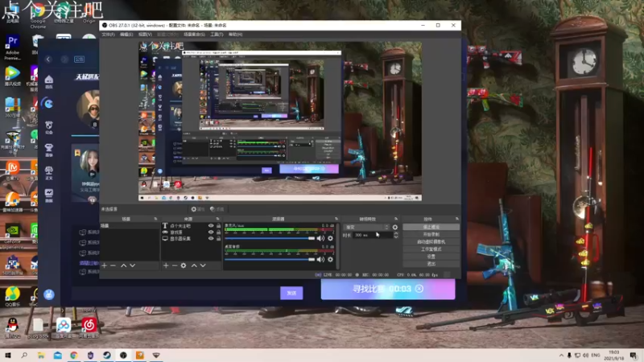Open Chrome from the taskbar

[74, 355]
